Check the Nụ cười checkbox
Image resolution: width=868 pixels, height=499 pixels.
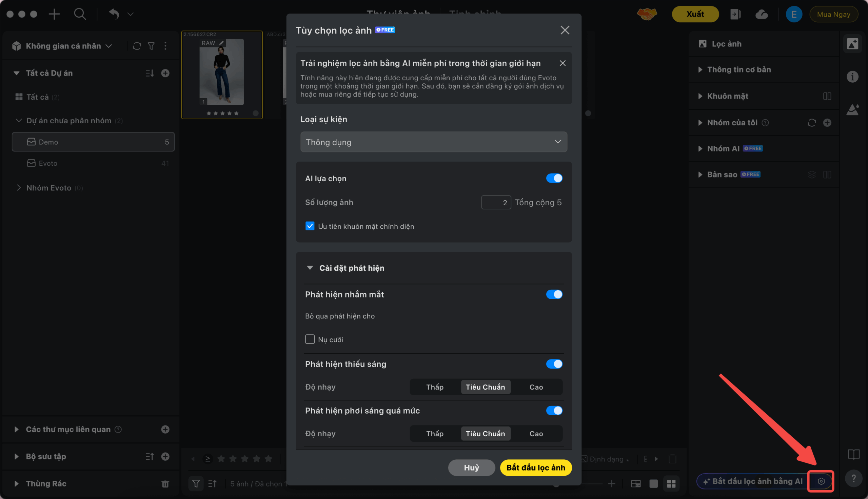pyautogui.click(x=310, y=339)
